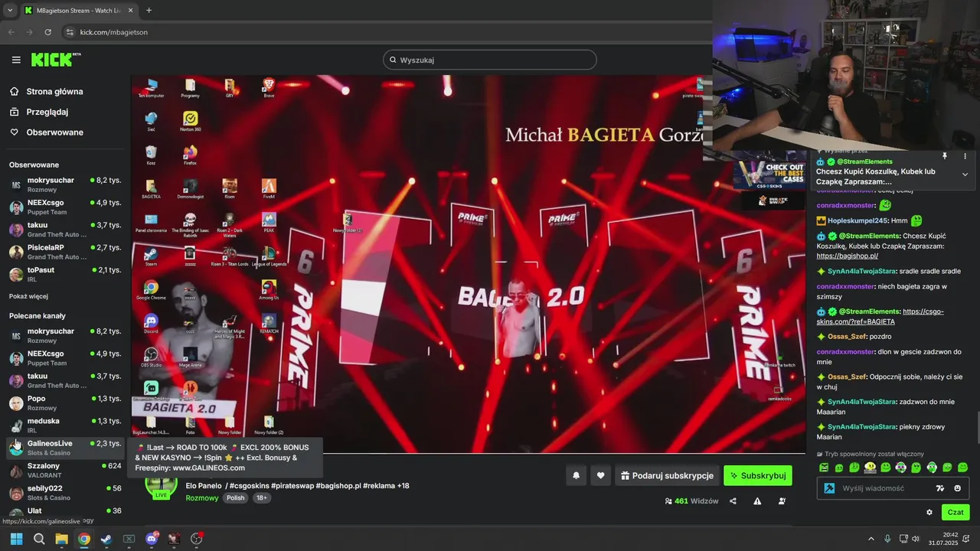The height and width of the screenshot is (551, 980).
Task: Click the user icon beside report
Action: pos(782,501)
